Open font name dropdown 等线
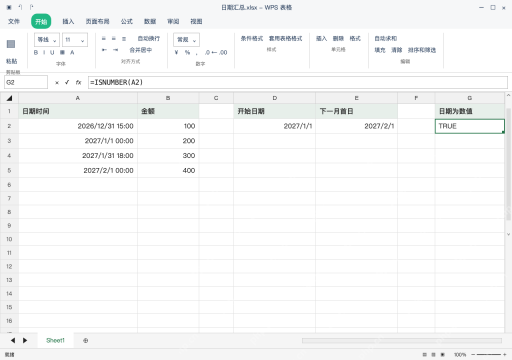Image resolution: width=512 pixels, height=360 pixels. click(x=47, y=40)
